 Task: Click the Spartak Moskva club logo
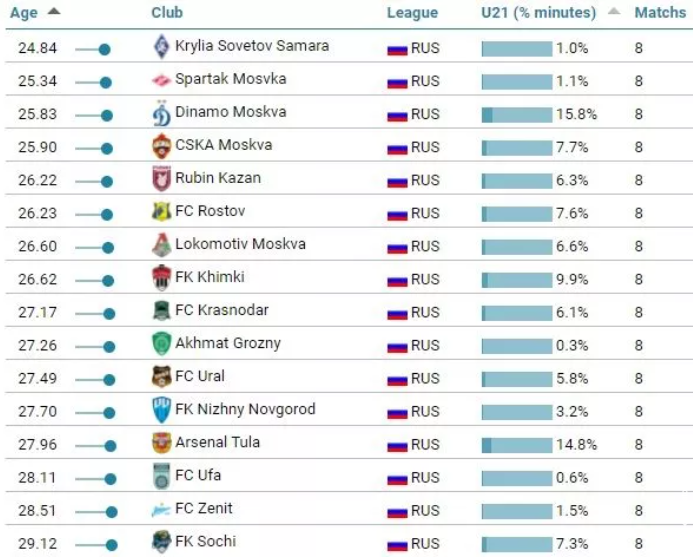pos(162,80)
